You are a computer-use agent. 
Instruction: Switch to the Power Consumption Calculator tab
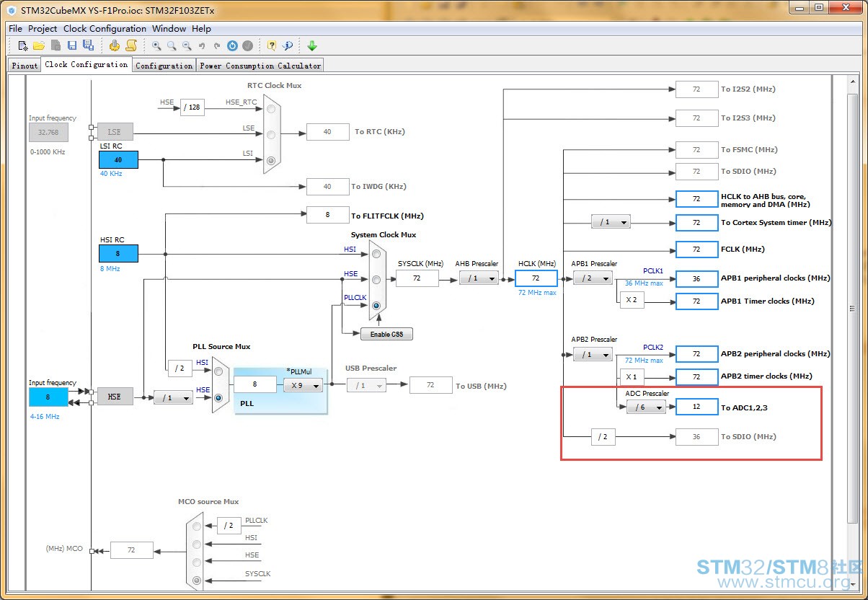click(260, 66)
